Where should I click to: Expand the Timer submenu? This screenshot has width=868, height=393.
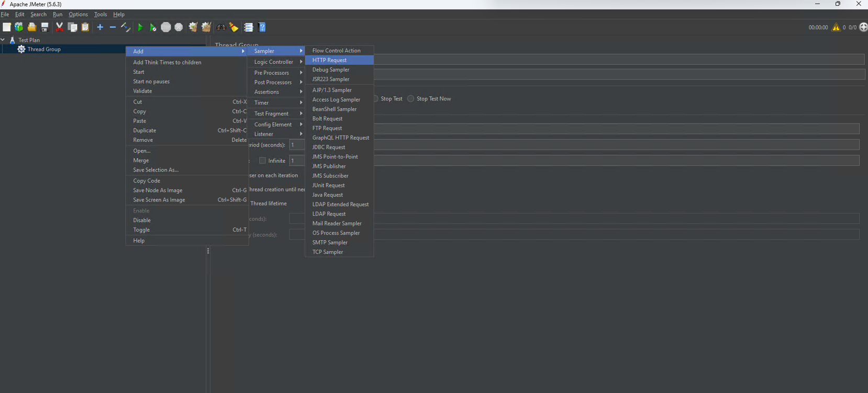click(x=276, y=103)
